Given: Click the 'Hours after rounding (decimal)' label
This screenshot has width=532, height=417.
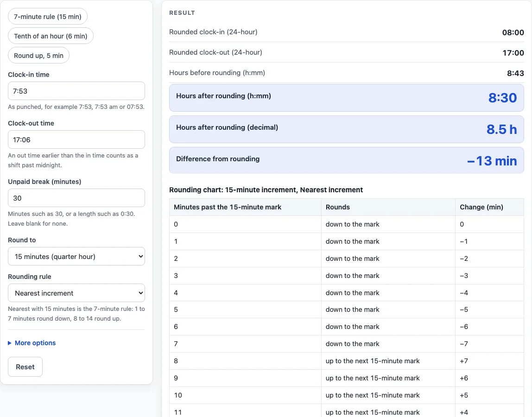Looking at the screenshot, I should click(x=227, y=127).
